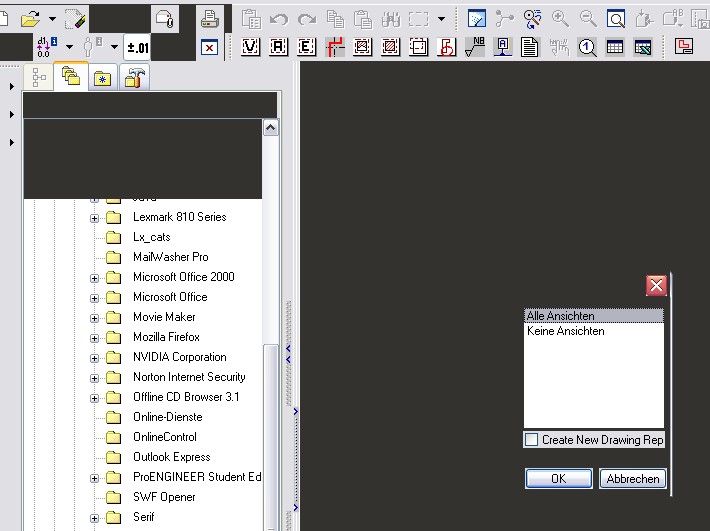Screen dimensions: 710x531
Task: Select the Offline CD Browser 3.1 folder
Action: tap(186, 397)
